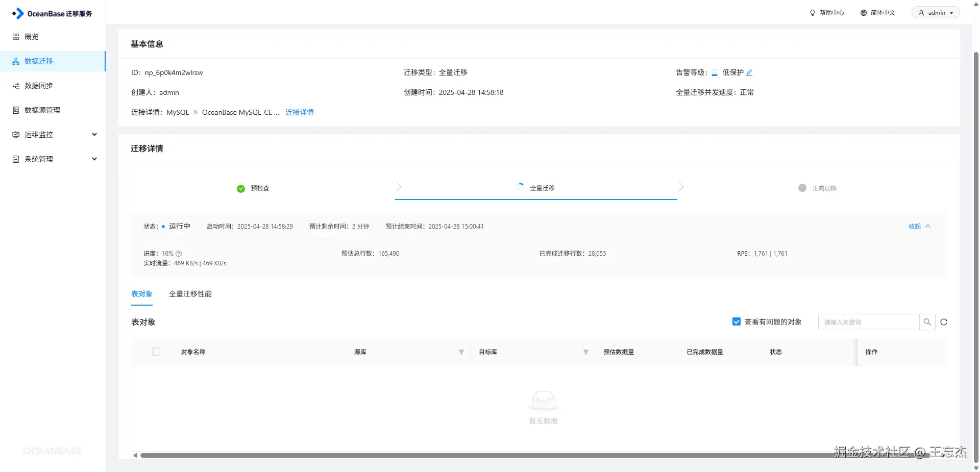Switch to the 表对象 tab
Viewport: 980px width, 472px height.
(142, 294)
